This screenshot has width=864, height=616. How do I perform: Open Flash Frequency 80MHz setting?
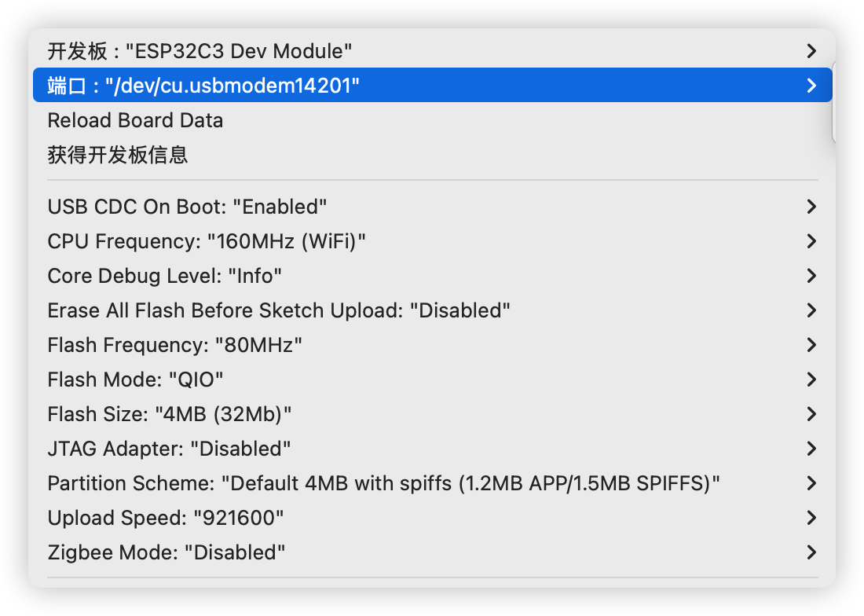pyautogui.click(x=174, y=345)
